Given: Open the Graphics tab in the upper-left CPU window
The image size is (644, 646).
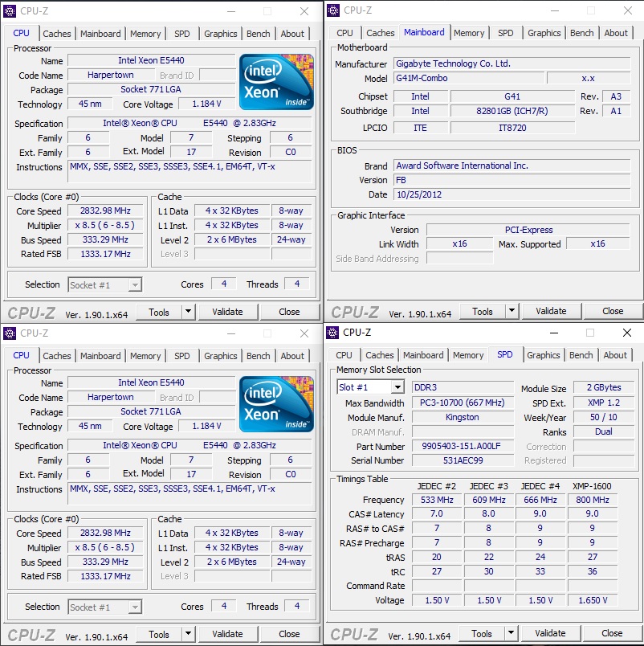Looking at the screenshot, I should (221, 34).
